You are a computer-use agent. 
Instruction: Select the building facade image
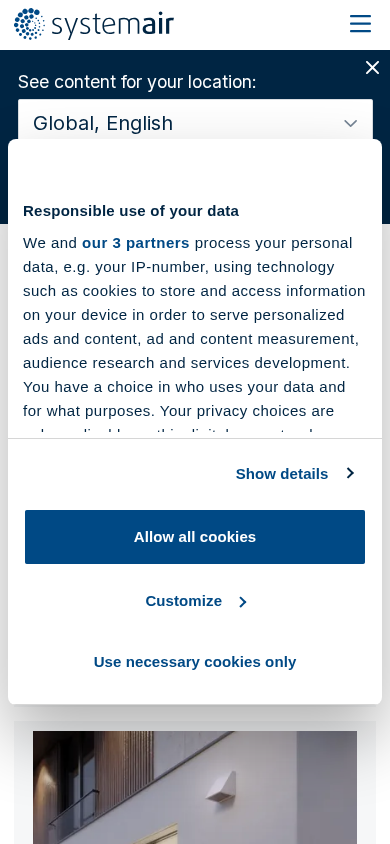(195, 787)
